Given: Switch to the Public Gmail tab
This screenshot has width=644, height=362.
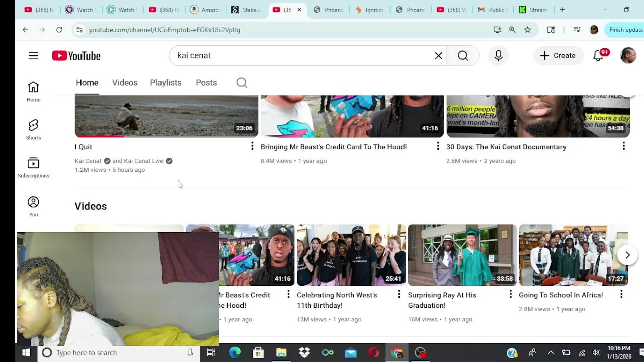Looking at the screenshot, I should pos(493,10).
